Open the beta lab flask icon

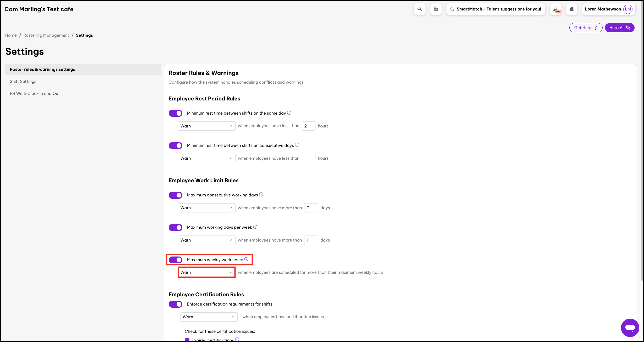point(555,9)
